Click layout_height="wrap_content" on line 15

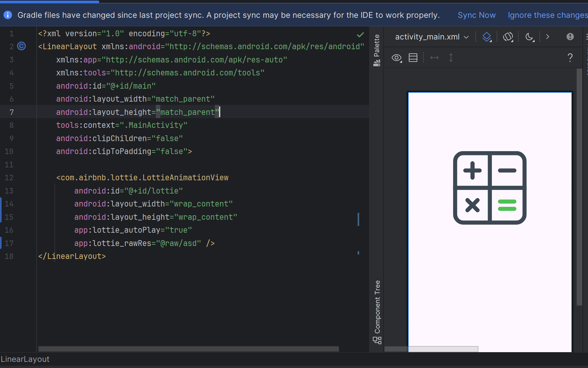pyautogui.click(x=156, y=217)
